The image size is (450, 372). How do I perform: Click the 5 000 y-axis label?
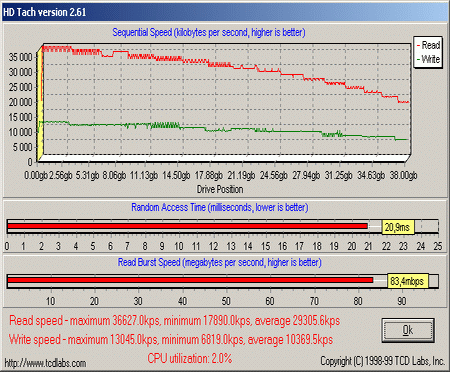(x=23, y=147)
